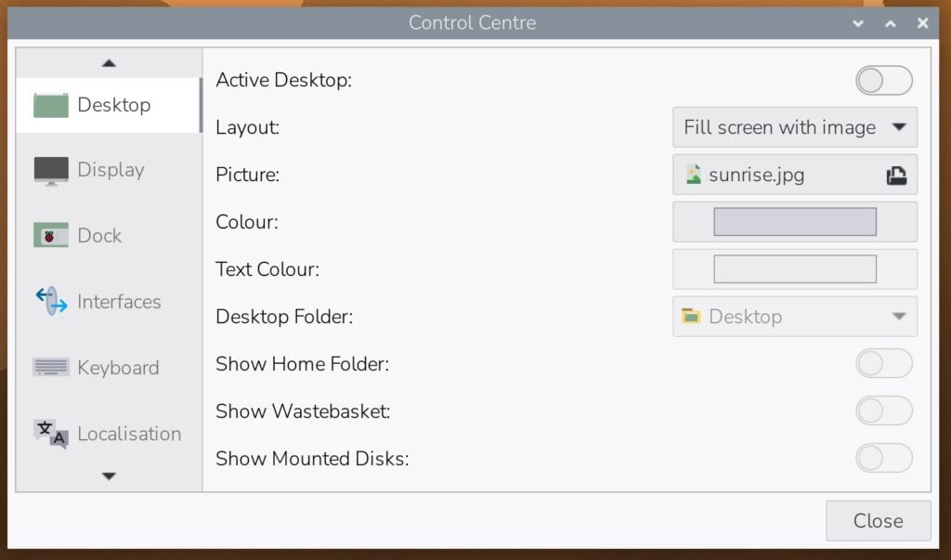
Task: Switch to the Keyboard tab label
Action: (118, 368)
